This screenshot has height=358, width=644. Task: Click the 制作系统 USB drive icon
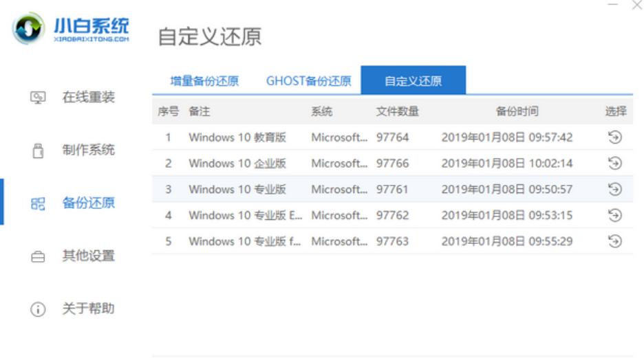point(38,150)
